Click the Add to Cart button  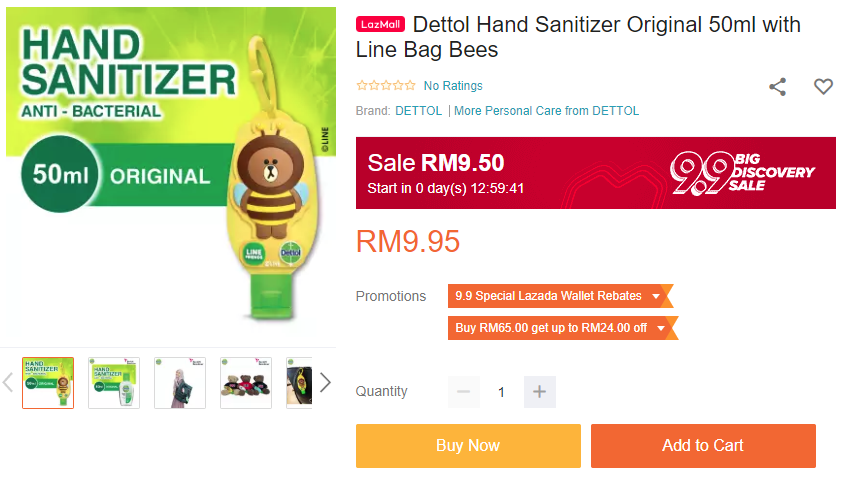(703, 446)
